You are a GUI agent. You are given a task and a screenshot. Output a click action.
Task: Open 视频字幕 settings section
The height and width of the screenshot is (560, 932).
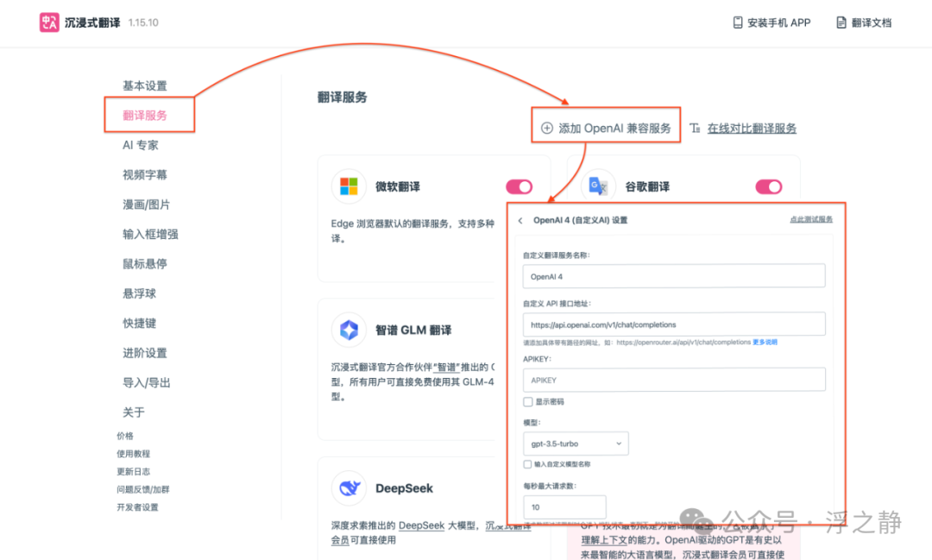pos(145,175)
